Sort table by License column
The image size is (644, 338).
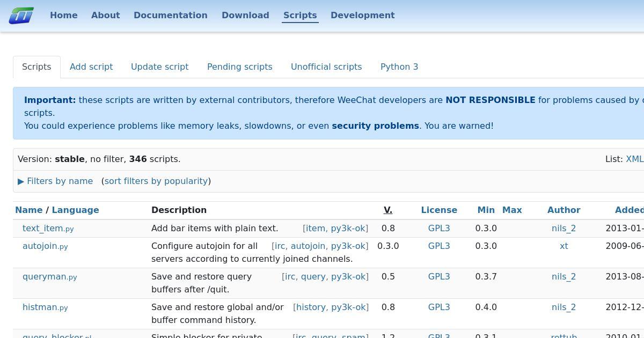click(439, 210)
